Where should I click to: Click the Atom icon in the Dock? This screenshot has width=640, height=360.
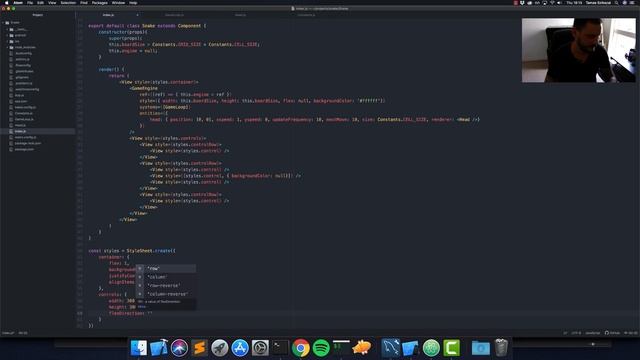[x=431, y=348]
